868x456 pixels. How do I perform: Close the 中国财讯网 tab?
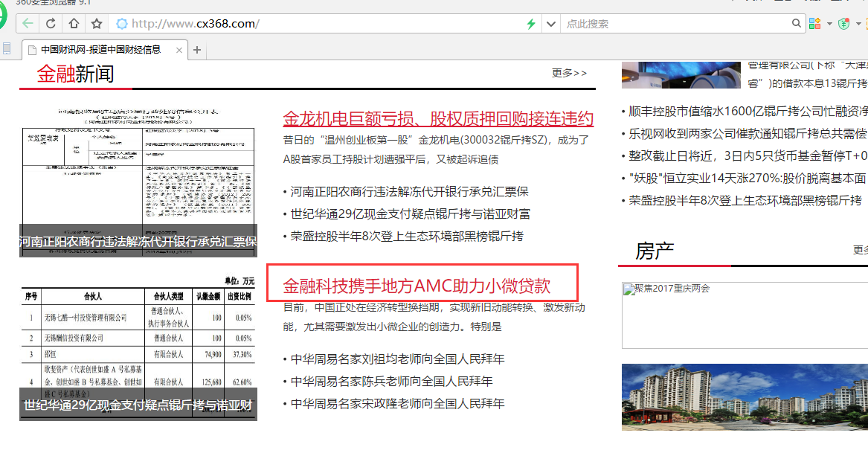point(179,50)
